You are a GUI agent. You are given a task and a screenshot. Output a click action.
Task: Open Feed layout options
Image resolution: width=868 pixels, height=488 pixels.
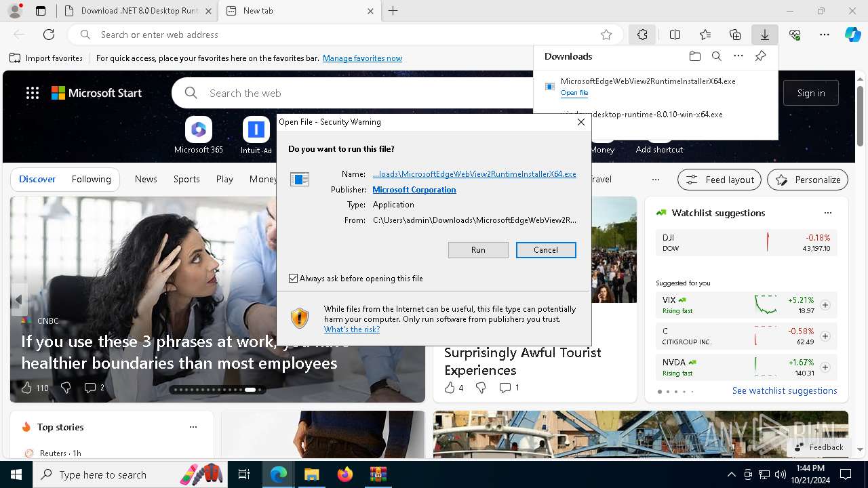[720, 180]
